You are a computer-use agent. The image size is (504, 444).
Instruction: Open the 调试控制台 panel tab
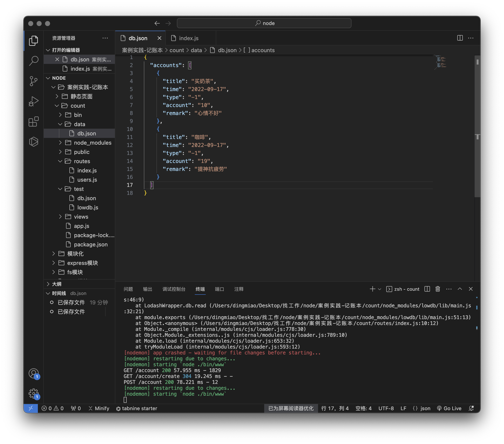pos(174,289)
